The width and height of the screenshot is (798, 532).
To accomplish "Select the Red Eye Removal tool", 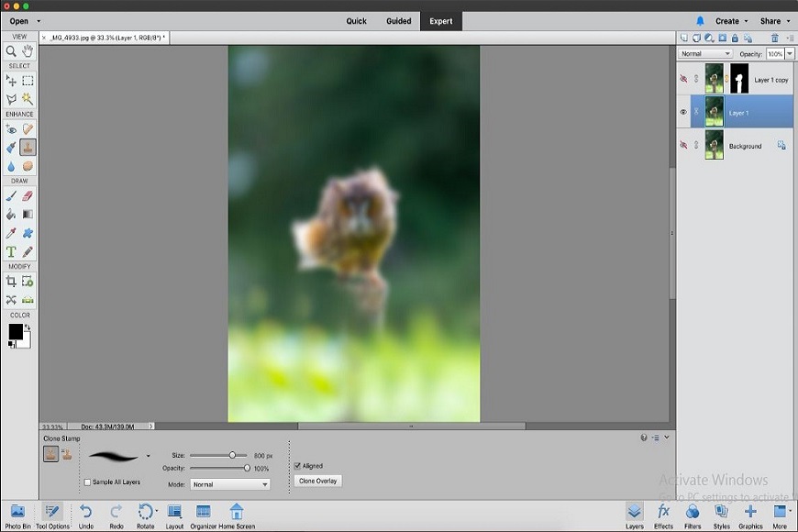I will 11,128.
